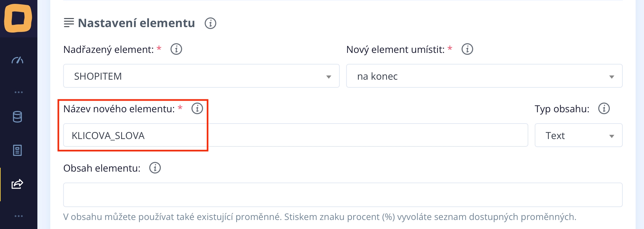Click the KLICOVA_SLOVA element name field
The width and height of the screenshot is (644, 229).
(295, 135)
